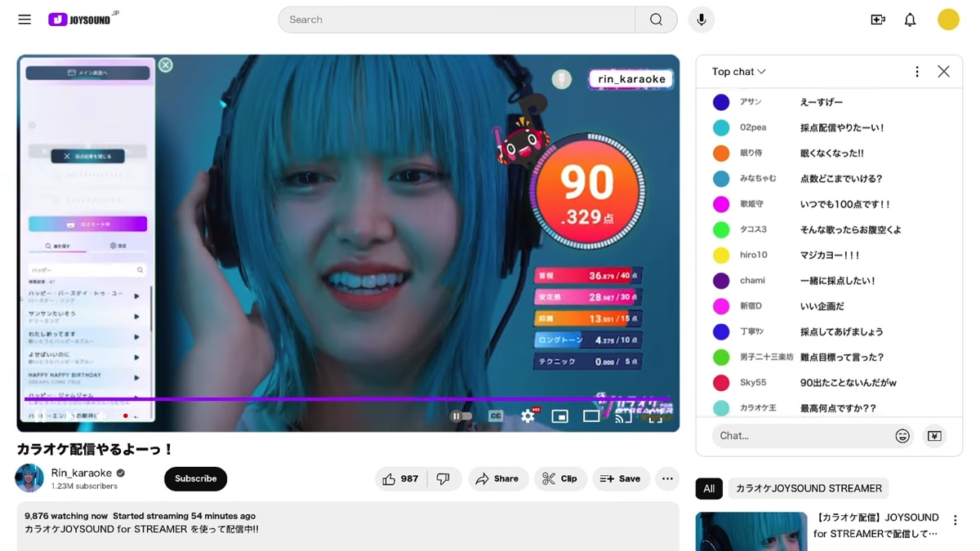Select the All chip below the video

(x=708, y=488)
